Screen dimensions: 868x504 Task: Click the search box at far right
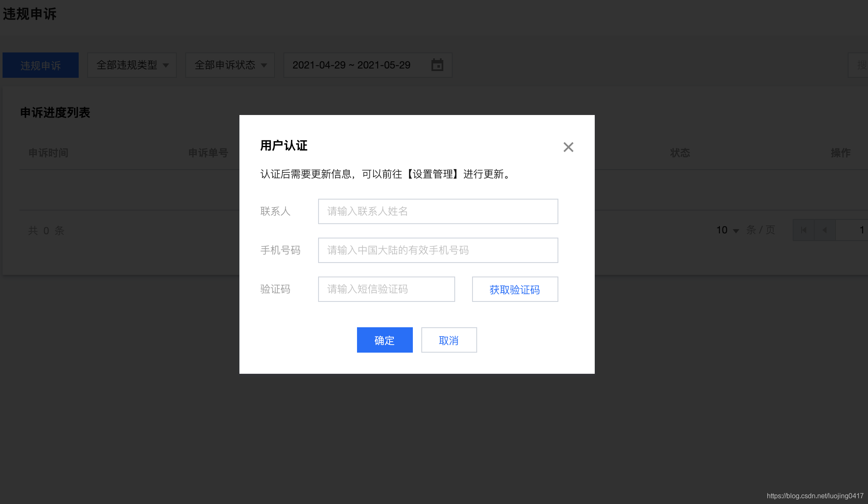tap(859, 65)
